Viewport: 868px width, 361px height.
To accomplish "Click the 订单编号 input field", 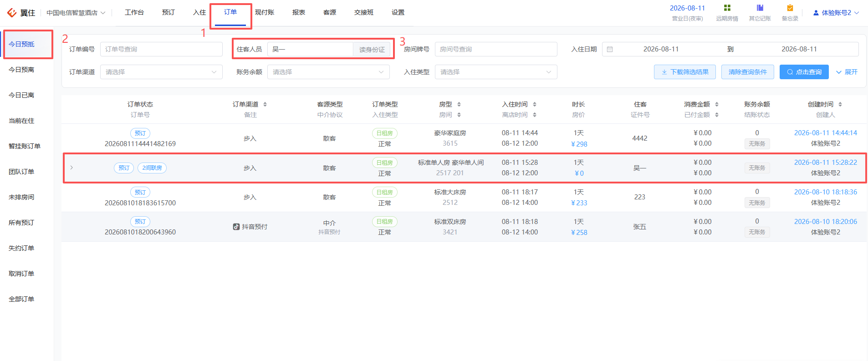I will [x=161, y=49].
